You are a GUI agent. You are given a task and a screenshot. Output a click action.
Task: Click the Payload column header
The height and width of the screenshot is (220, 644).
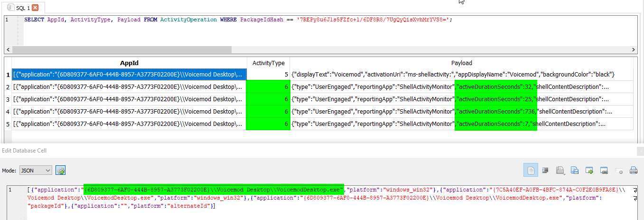pyautogui.click(x=461, y=63)
